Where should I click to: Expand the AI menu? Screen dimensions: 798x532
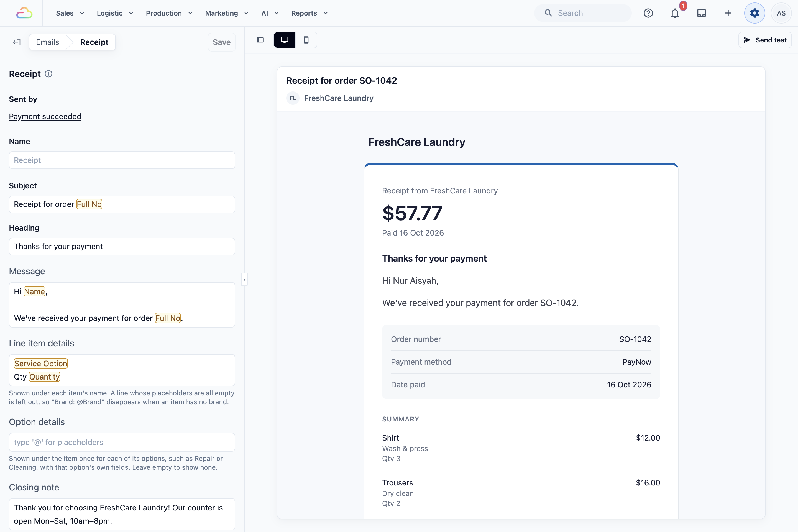[270, 13]
